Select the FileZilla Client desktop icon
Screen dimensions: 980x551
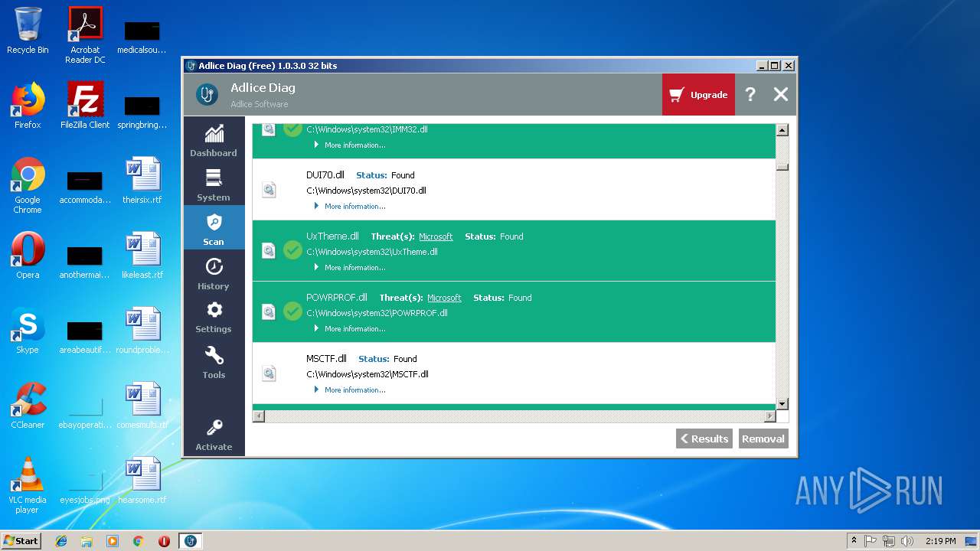pos(85,106)
